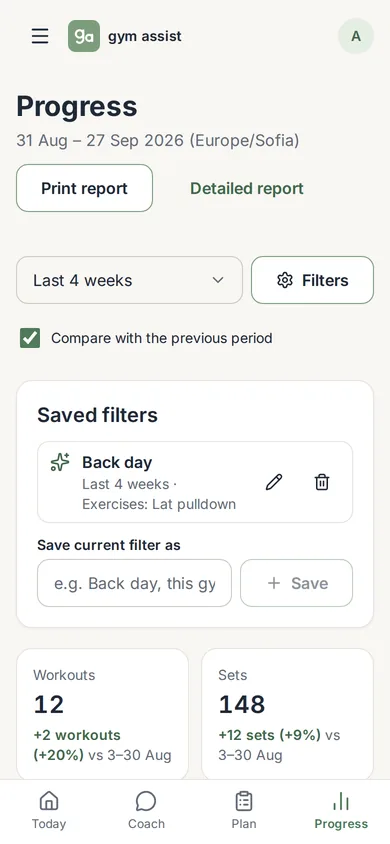Expand the Last 4 weeks dropdown
The image size is (390, 844).
130,280
